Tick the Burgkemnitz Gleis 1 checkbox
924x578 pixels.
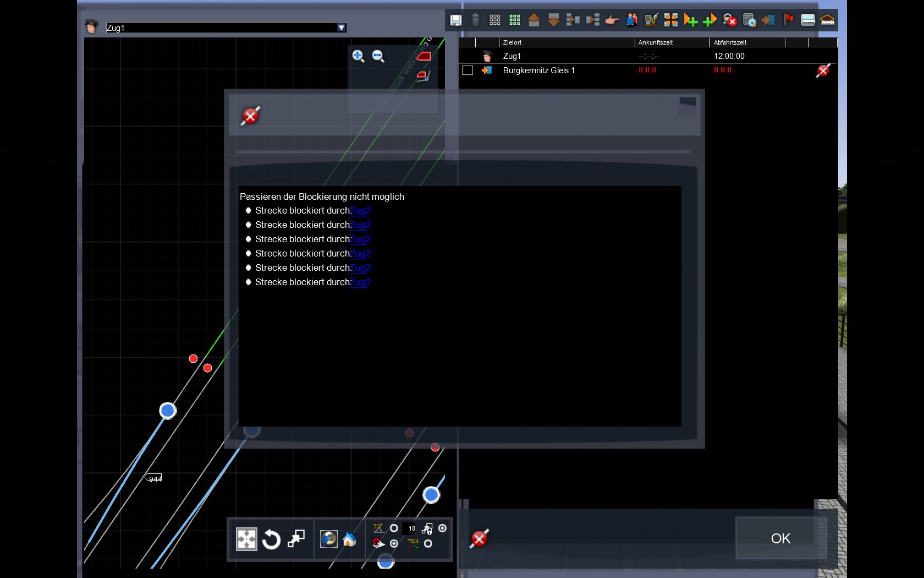click(468, 70)
